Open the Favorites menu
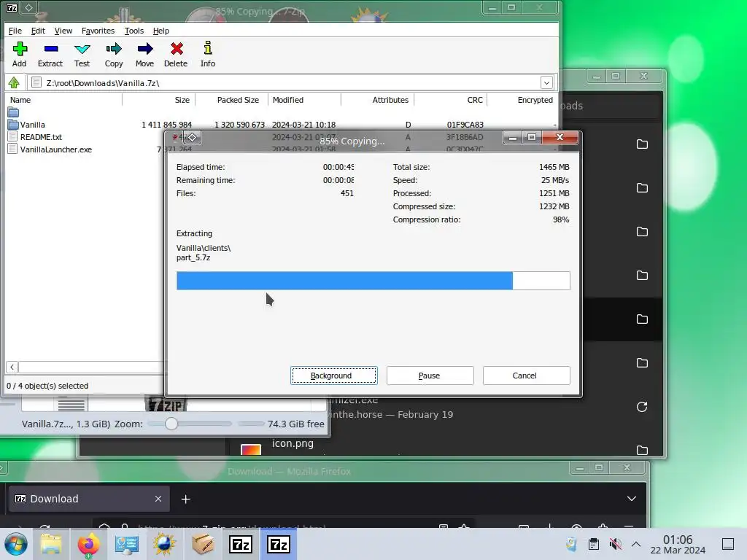Image resolution: width=747 pixels, height=560 pixels. coord(98,31)
